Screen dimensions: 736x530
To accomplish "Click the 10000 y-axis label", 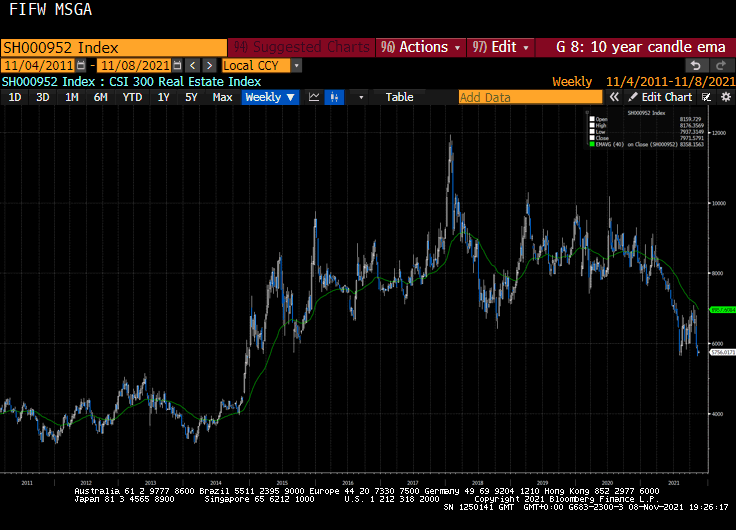I will tap(719, 203).
